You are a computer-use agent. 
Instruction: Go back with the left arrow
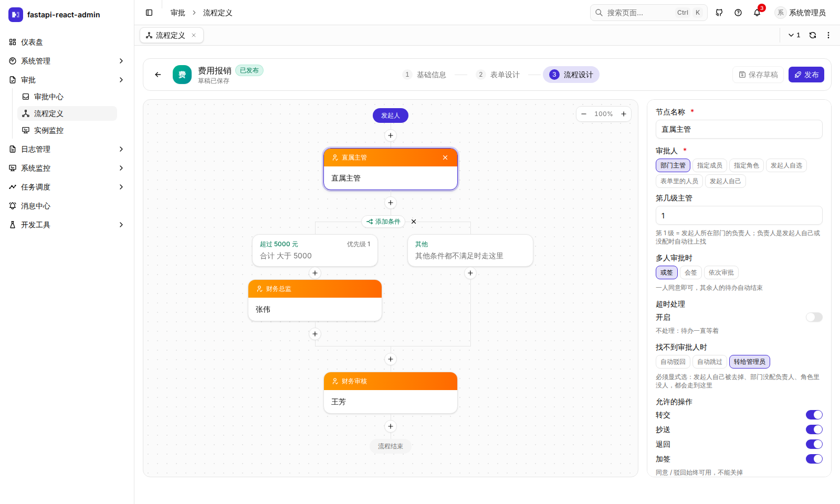(158, 75)
